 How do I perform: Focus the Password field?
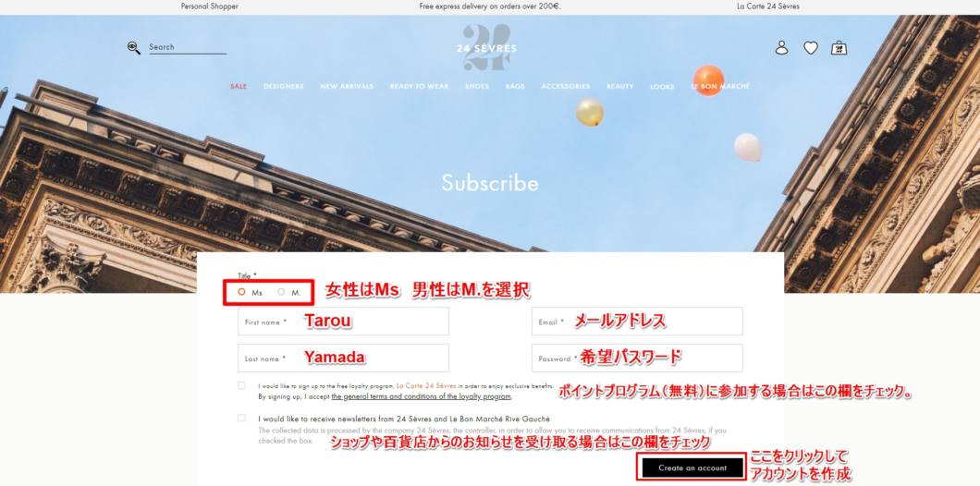coord(637,358)
